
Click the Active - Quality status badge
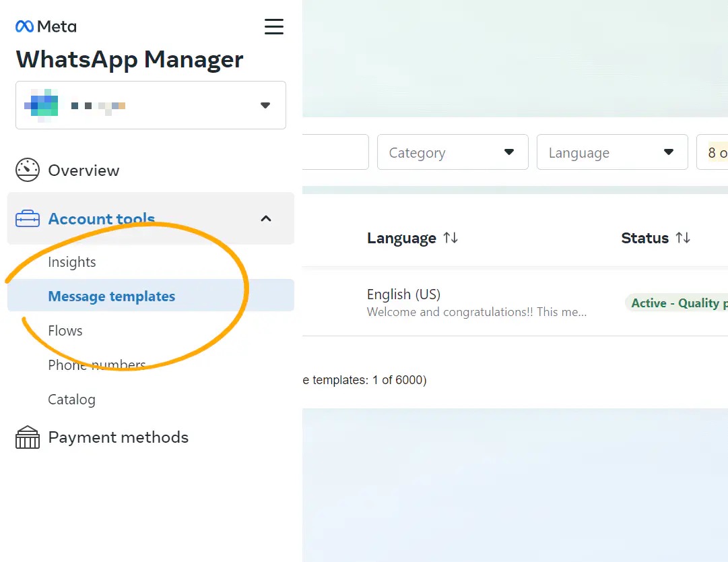pos(677,303)
